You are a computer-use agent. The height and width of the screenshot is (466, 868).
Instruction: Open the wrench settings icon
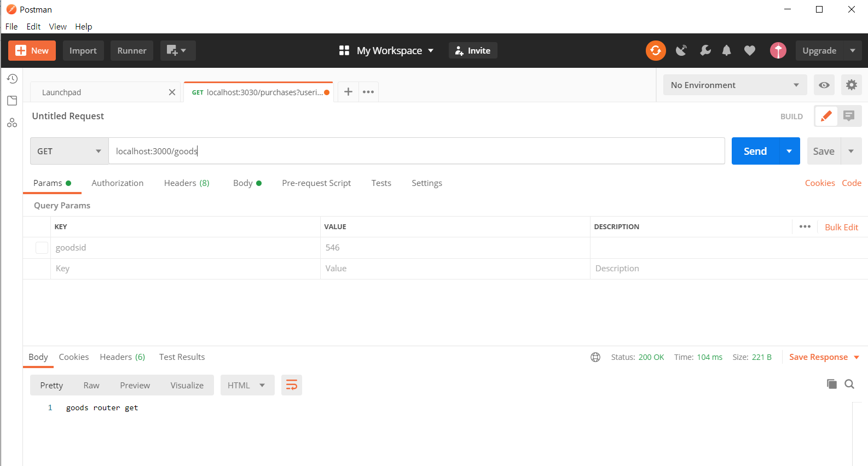pyautogui.click(x=705, y=50)
